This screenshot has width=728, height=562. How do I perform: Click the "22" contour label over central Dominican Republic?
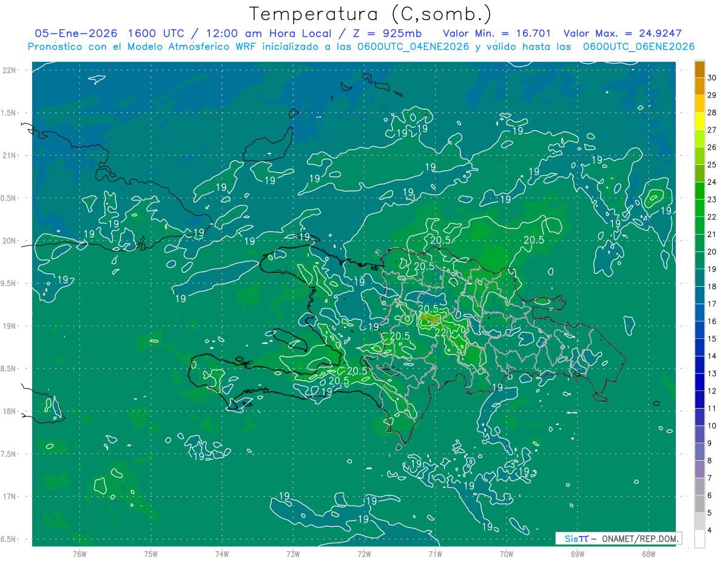pos(441,333)
